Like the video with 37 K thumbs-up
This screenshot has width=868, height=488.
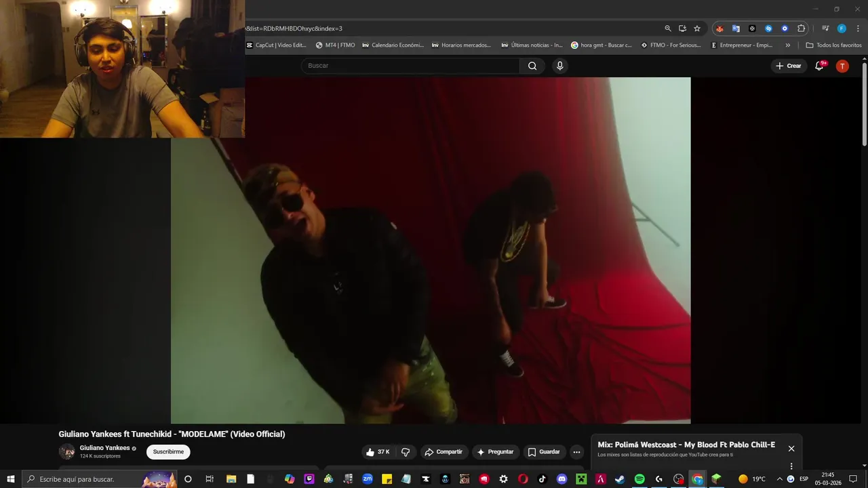tap(378, 452)
